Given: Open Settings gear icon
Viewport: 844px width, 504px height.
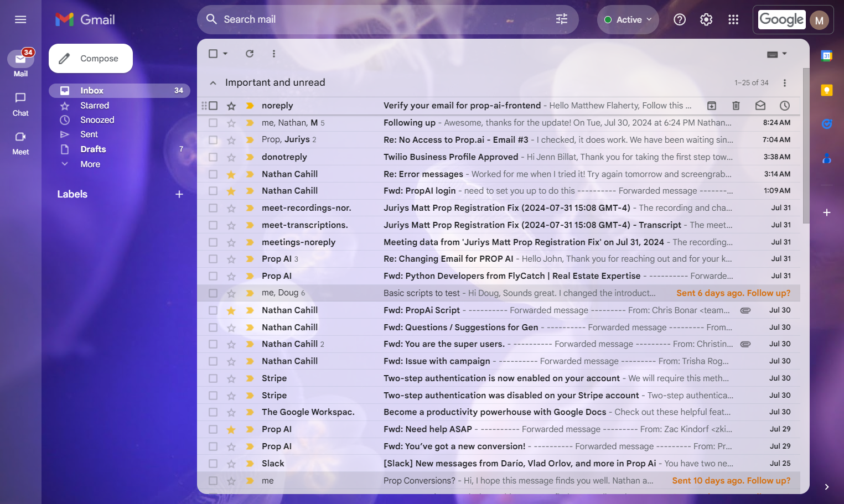Looking at the screenshot, I should point(706,19).
